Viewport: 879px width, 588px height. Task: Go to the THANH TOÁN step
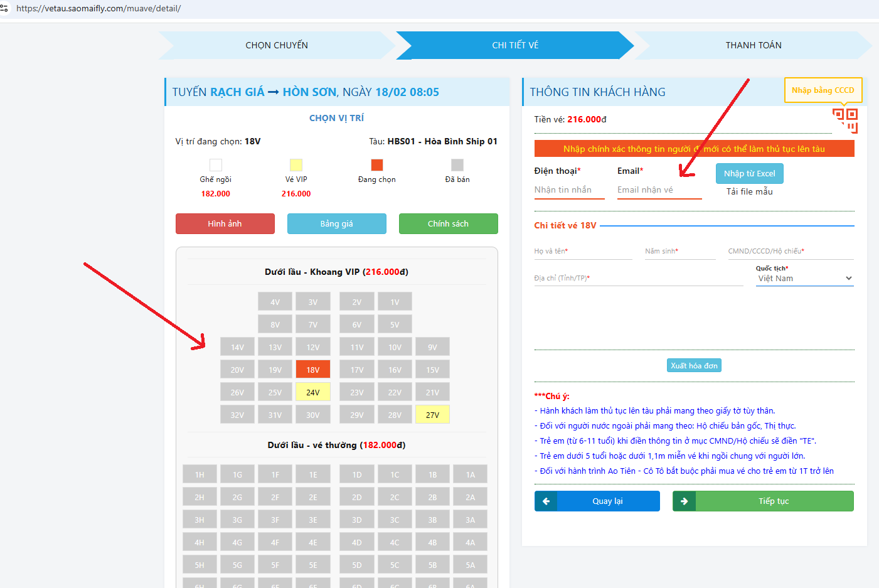point(753,45)
